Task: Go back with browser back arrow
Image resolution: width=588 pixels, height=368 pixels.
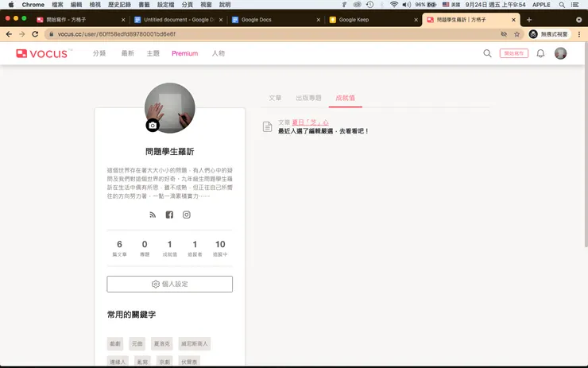Action: (9, 34)
